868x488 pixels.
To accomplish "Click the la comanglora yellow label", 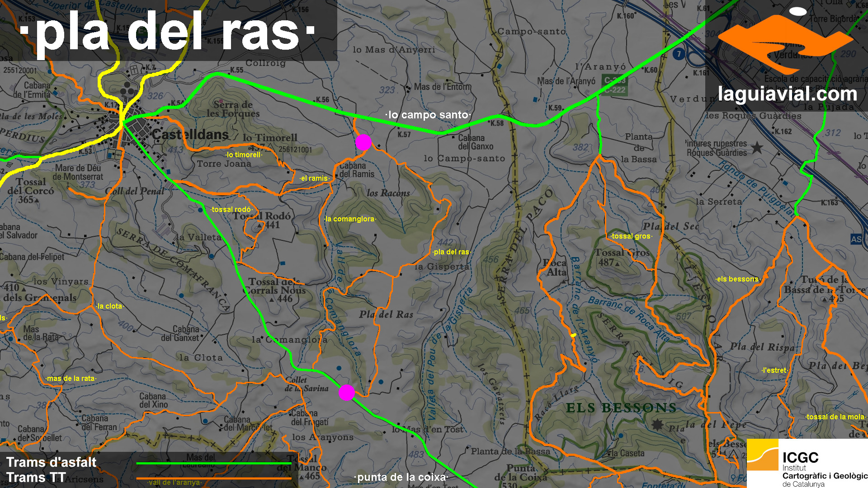I will click(x=350, y=219).
